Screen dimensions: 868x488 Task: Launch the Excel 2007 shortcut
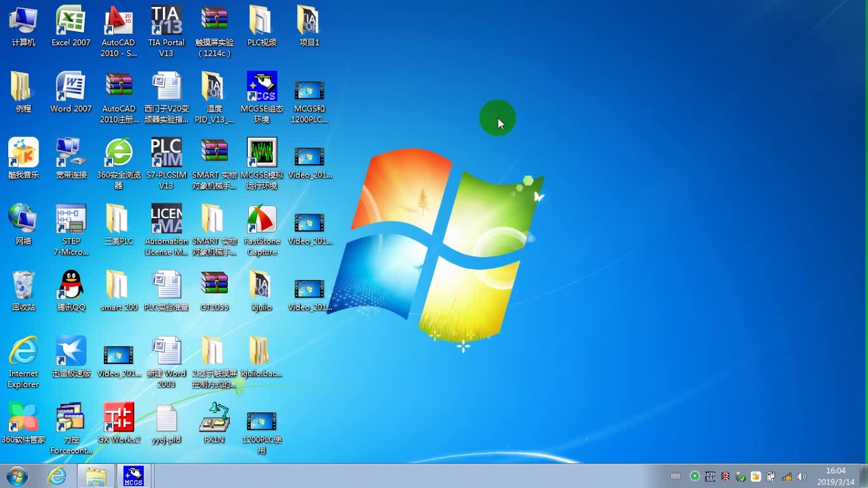[71, 27]
